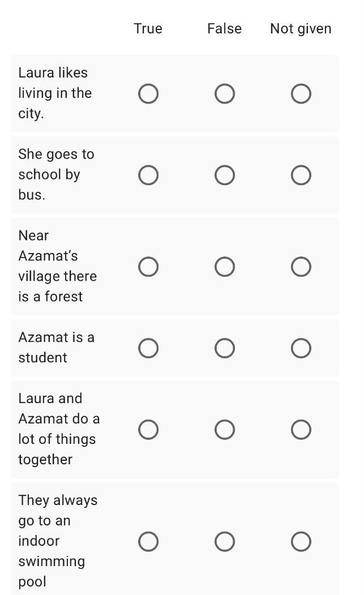Set 'Azamat is a student' to Not given
The width and height of the screenshot is (364, 595).
301,348
